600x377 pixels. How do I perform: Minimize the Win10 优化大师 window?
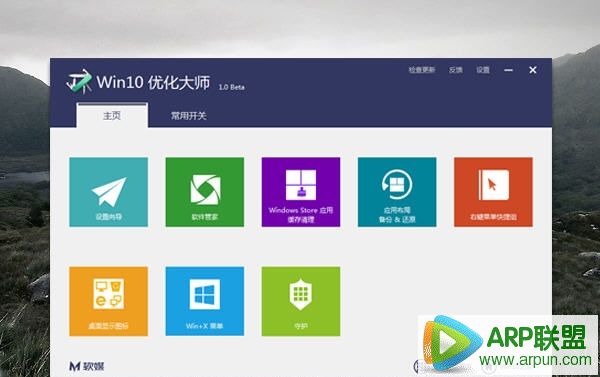(508, 70)
